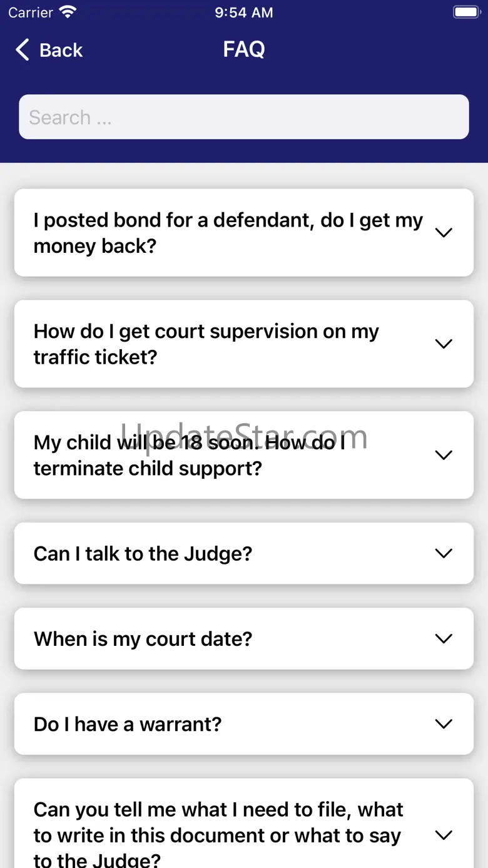
Task: Click chevron beside "Do I have a warrant?"
Action: pyautogui.click(x=444, y=724)
